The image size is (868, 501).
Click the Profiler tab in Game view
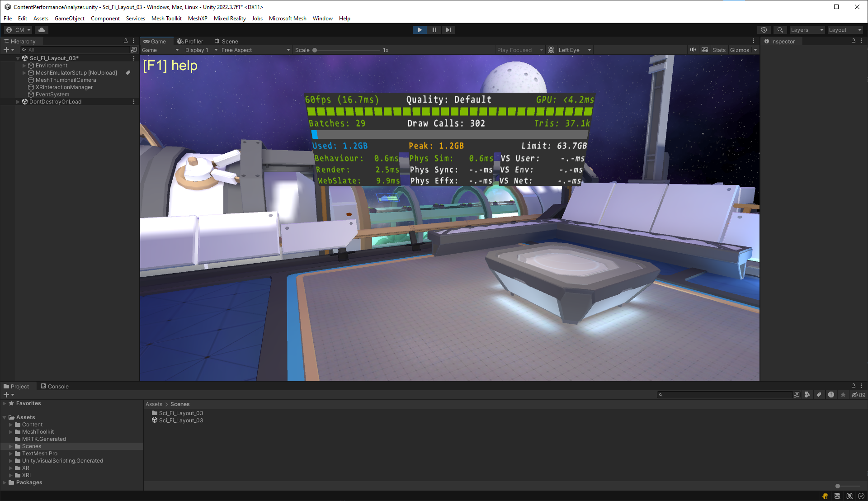[189, 41]
